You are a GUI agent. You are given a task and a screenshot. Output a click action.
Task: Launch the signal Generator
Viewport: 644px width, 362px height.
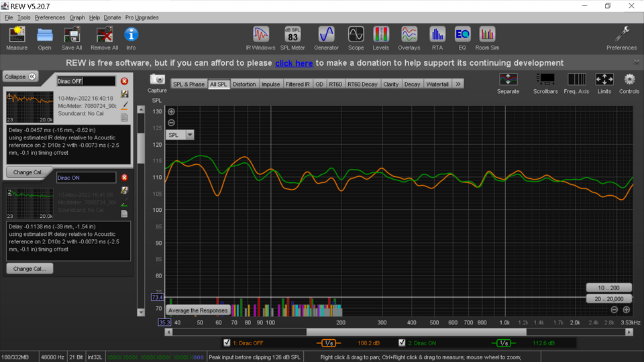coord(326,38)
